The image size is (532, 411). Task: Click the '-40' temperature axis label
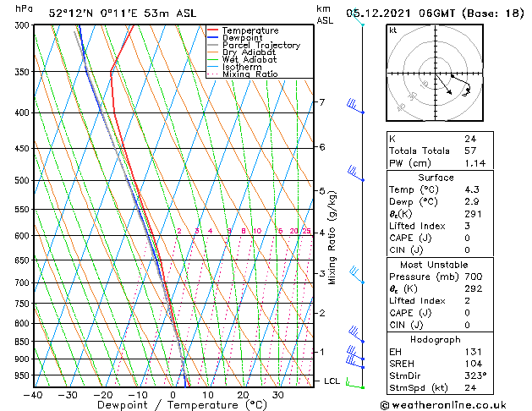coord(33,395)
